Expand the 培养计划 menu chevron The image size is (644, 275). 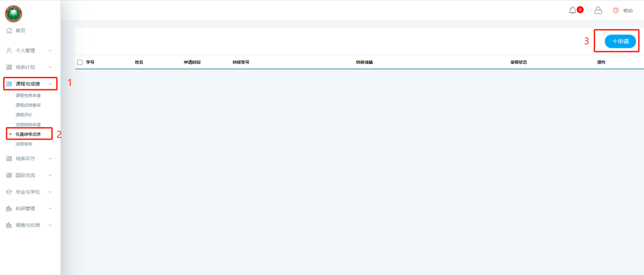pyautogui.click(x=50, y=67)
